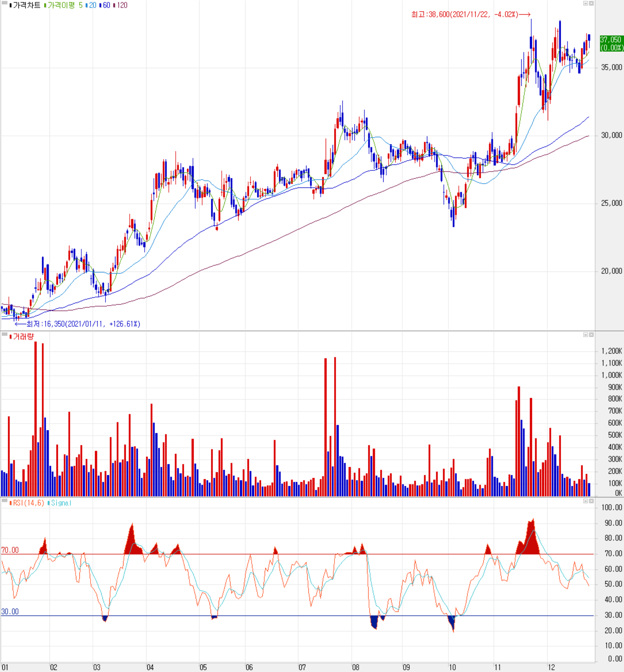Click gray handle box in RSI panel corner
This screenshot has width=624, height=672.
tap(5, 501)
